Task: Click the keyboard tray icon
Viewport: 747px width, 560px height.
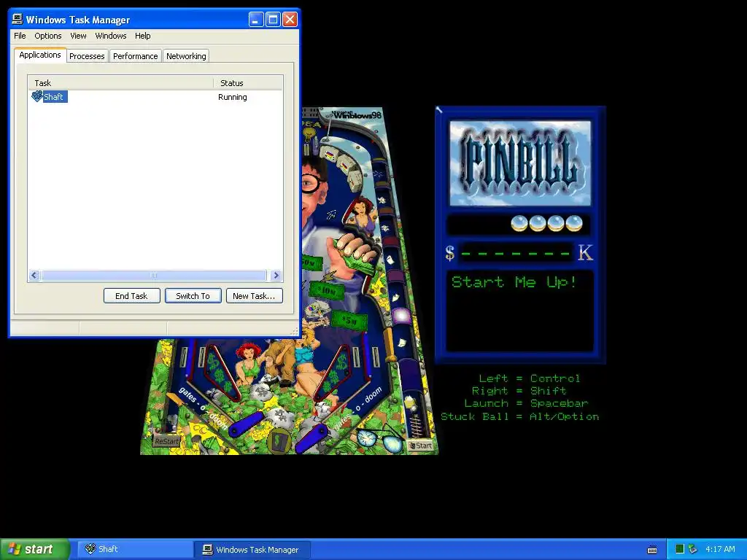Action: click(652, 550)
